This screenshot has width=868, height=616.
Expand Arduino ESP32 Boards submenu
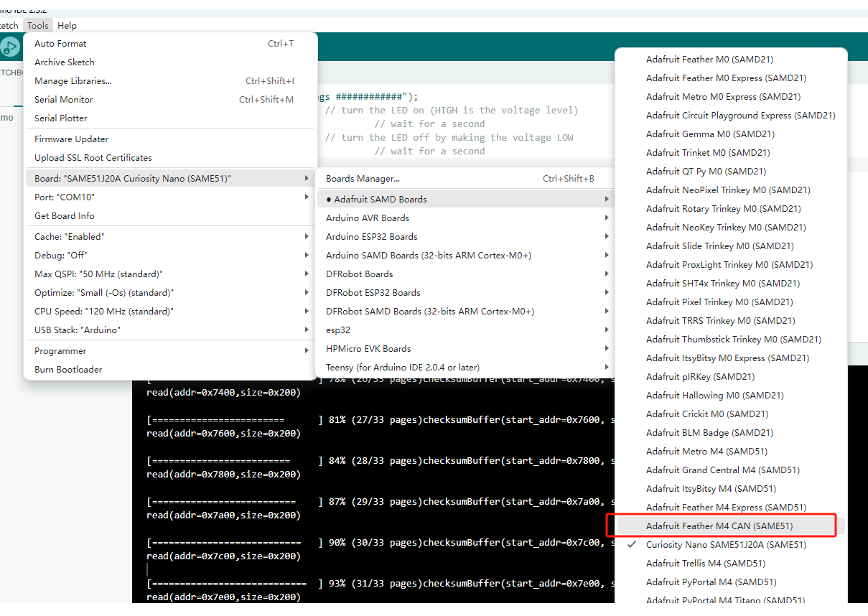coord(465,237)
